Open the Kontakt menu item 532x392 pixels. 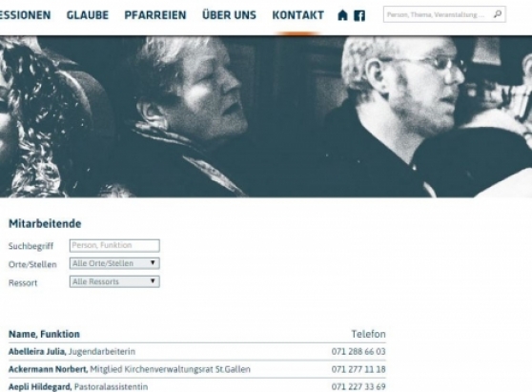click(297, 15)
